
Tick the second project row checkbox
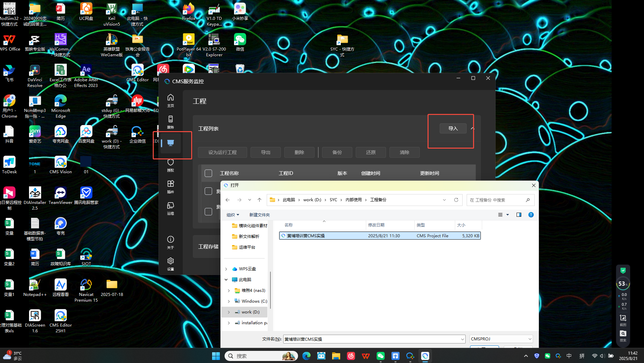click(x=208, y=212)
